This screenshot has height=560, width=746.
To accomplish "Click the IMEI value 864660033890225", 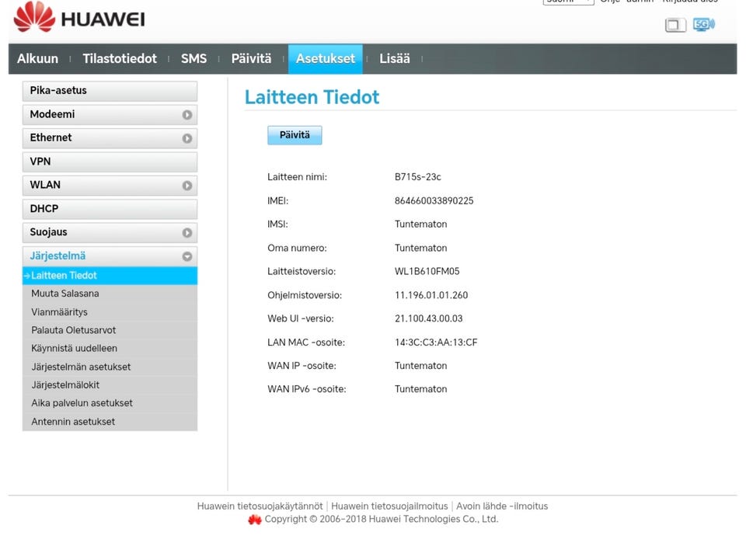I will 434,201.
